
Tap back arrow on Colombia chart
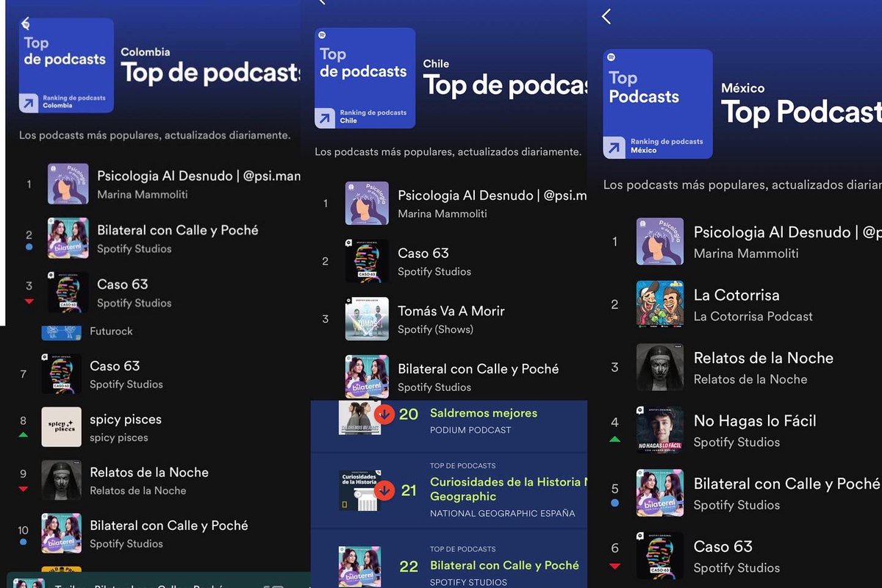pyautogui.click(x=26, y=23)
